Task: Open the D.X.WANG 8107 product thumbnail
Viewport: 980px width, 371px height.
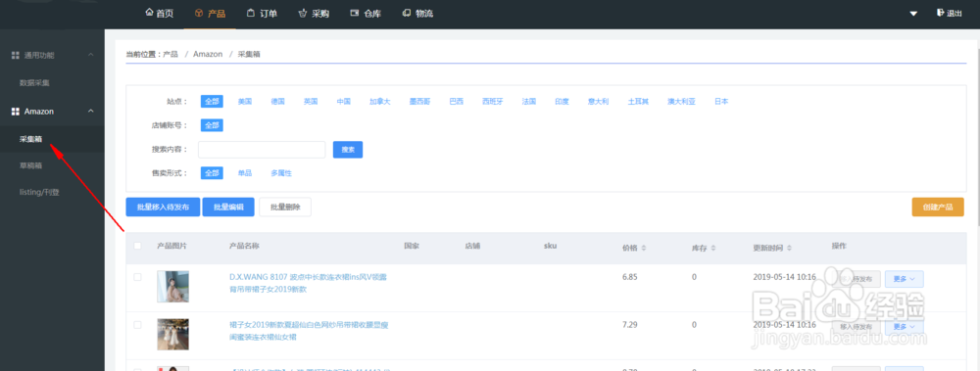Action: coord(172,286)
